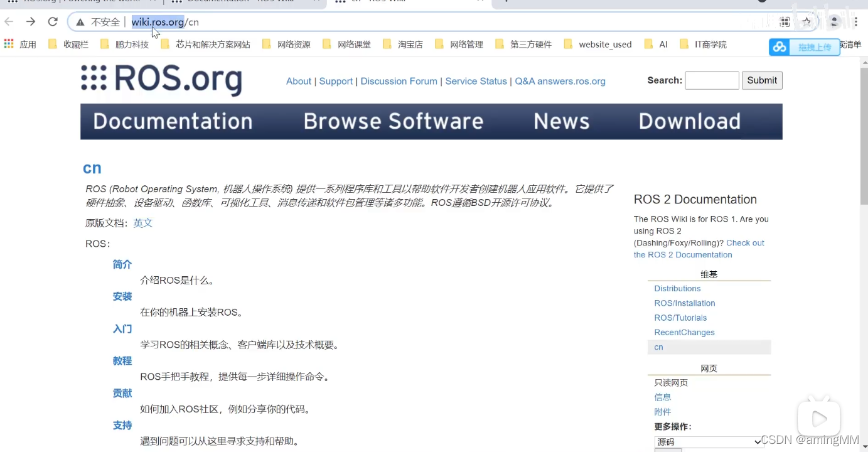The image size is (868, 452).
Task: Click the cn page title heading link
Action: [x=92, y=168]
